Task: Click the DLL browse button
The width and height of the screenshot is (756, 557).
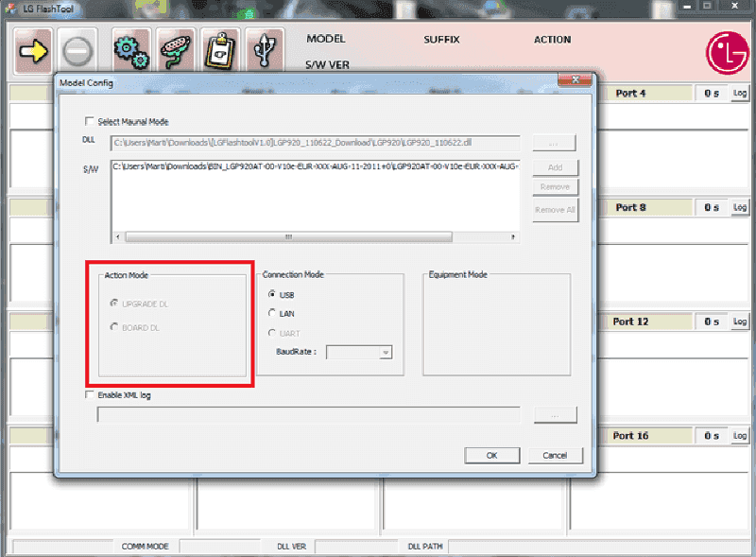Action: tap(554, 143)
